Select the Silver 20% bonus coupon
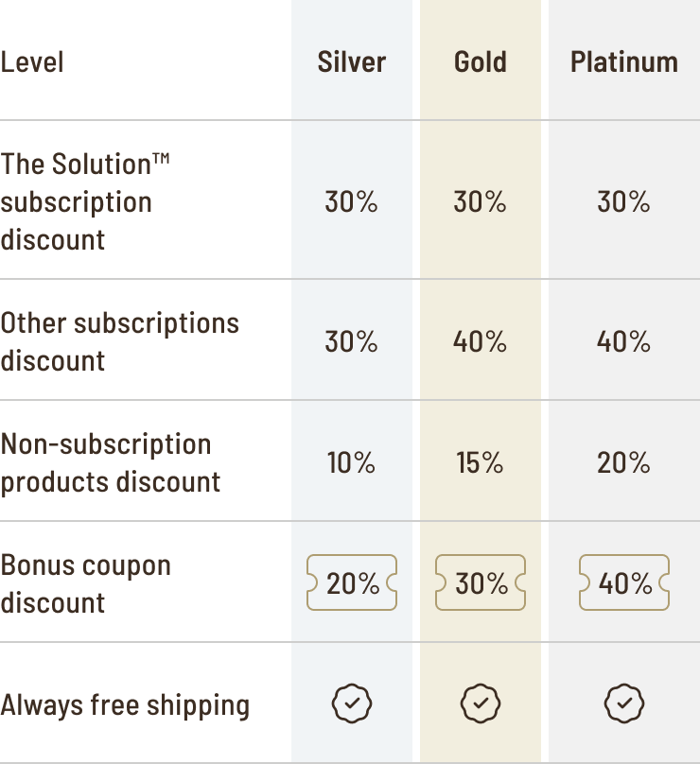Viewport: 700px width, 764px height. pos(352,583)
